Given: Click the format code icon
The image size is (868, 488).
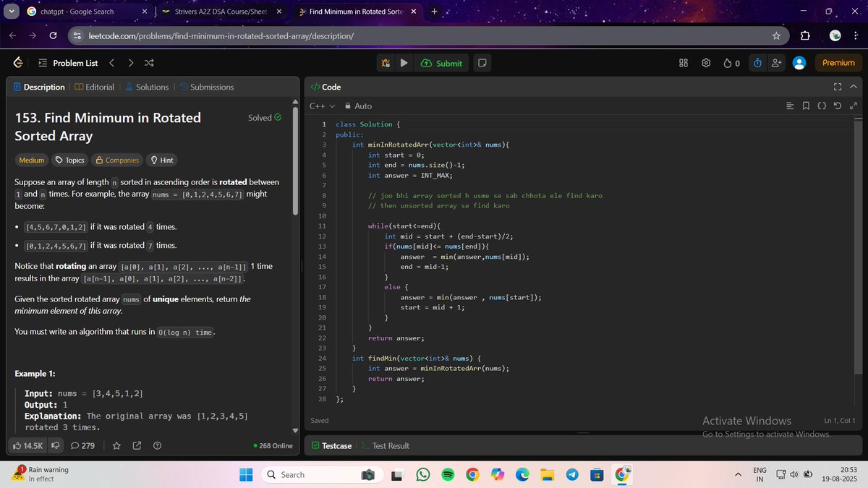Looking at the screenshot, I should coord(790,106).
